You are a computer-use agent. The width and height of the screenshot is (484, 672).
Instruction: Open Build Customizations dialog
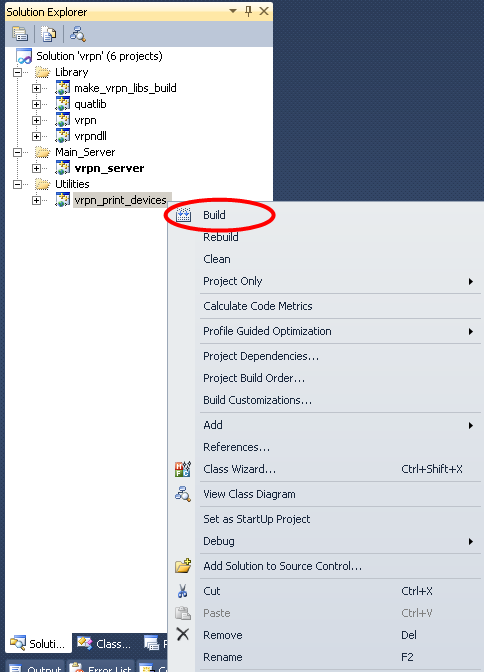[326, 400]
